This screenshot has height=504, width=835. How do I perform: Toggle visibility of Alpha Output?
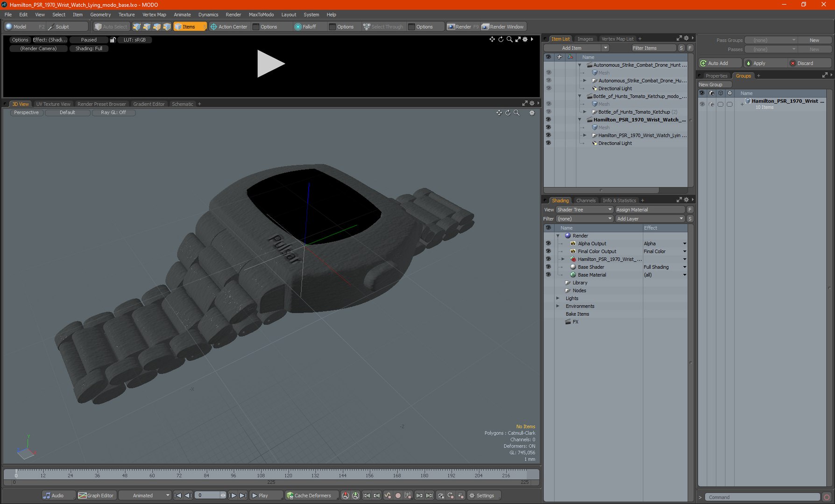(548, 244)
